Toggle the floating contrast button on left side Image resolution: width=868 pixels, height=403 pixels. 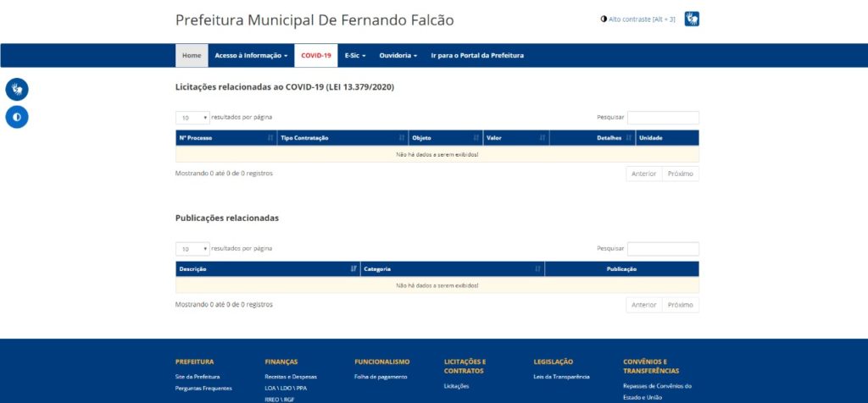click(x=17, y=117)
